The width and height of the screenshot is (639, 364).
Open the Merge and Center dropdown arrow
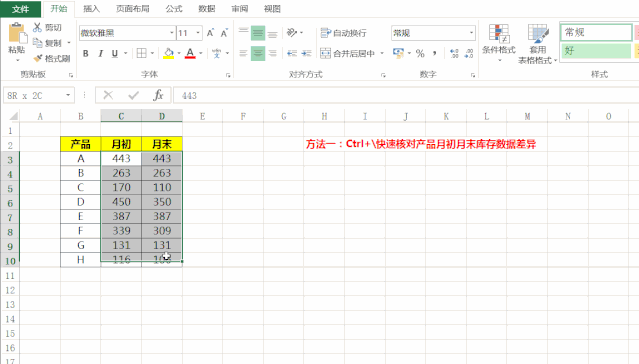(x=382, y=53)
